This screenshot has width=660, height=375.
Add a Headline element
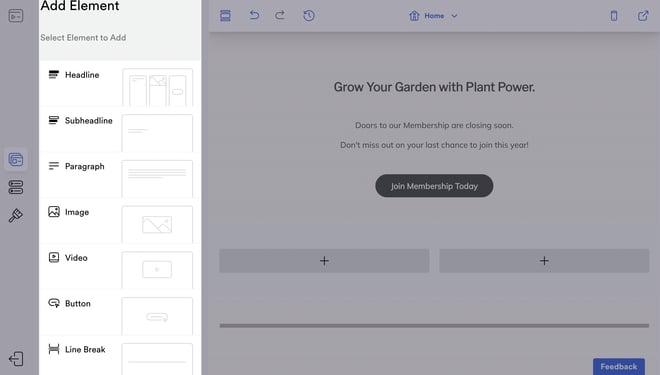[x=120, y=84]
